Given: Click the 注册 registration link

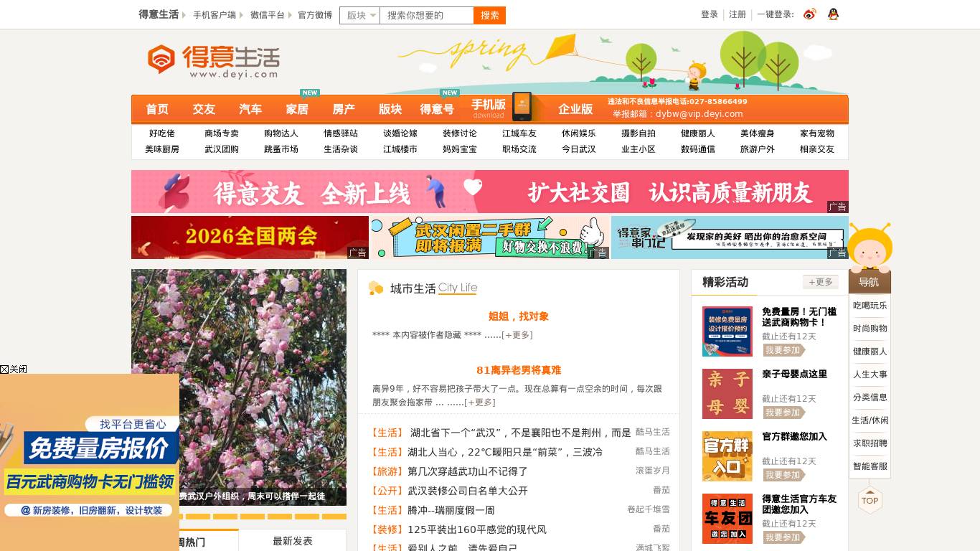Looking at the screenshot, I should point(737,14).
